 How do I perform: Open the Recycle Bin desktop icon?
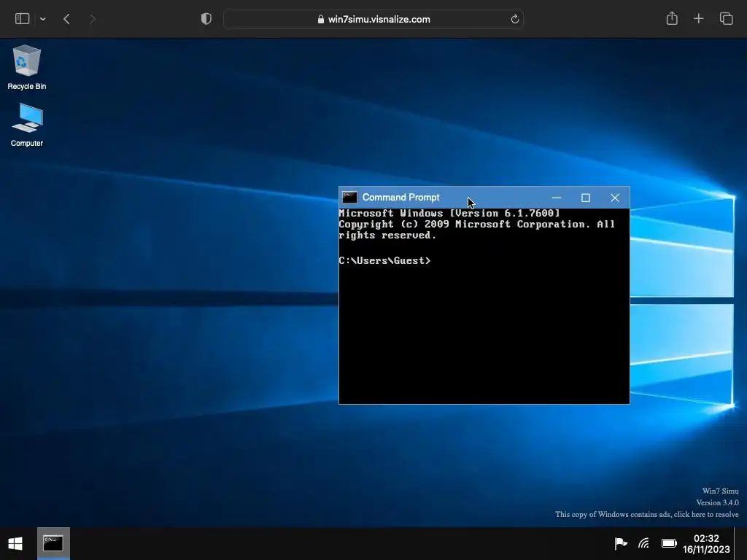click(x=27, y=67)
